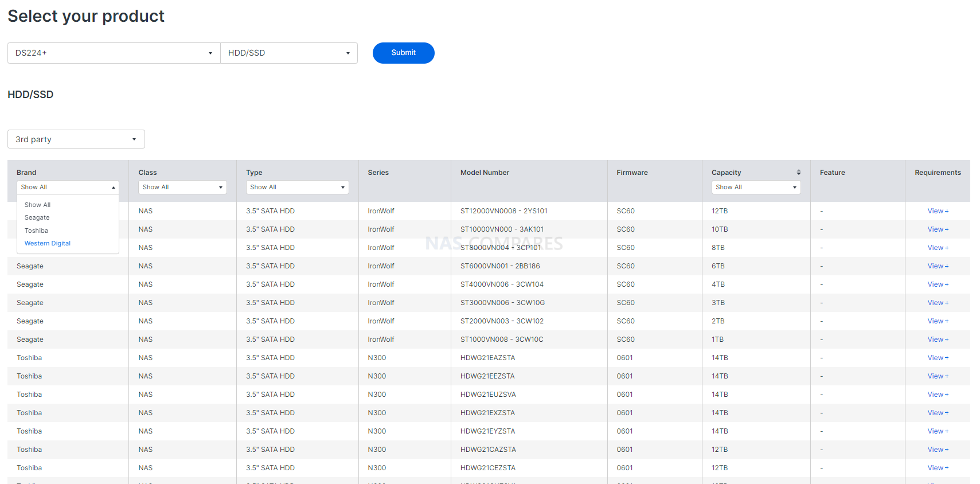Open the DS224+ product model dropdown
Viewport: 980px width, 484px height.
point(114,53)
